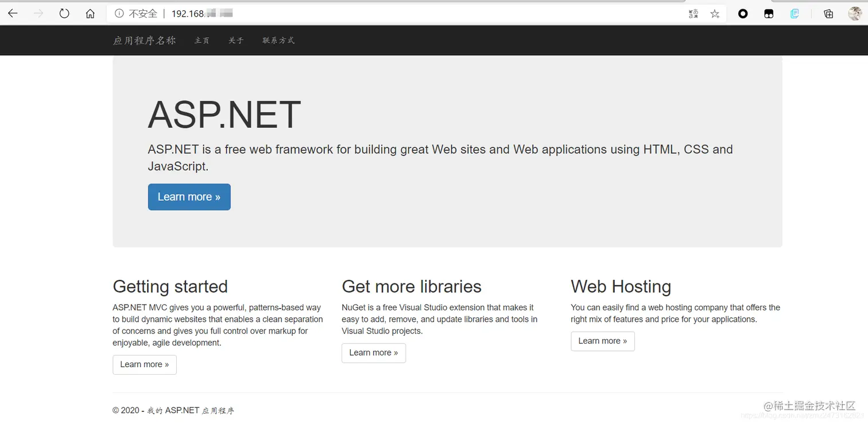Click the paragraph starting 'You can easily find'
This screenshot has height=424, width=868.
676,313
